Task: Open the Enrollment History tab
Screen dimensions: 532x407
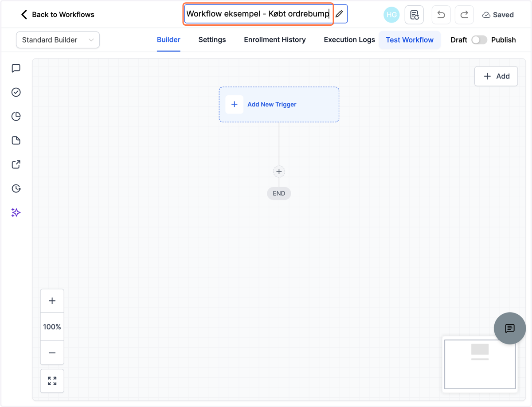Action: click(x=275, y=40)
